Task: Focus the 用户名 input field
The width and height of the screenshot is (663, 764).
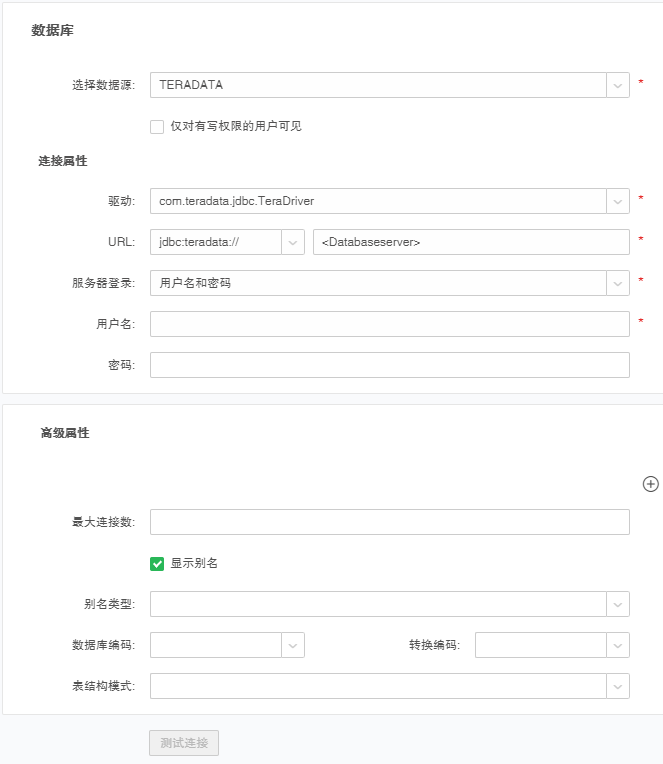Action: coord(389,324)
